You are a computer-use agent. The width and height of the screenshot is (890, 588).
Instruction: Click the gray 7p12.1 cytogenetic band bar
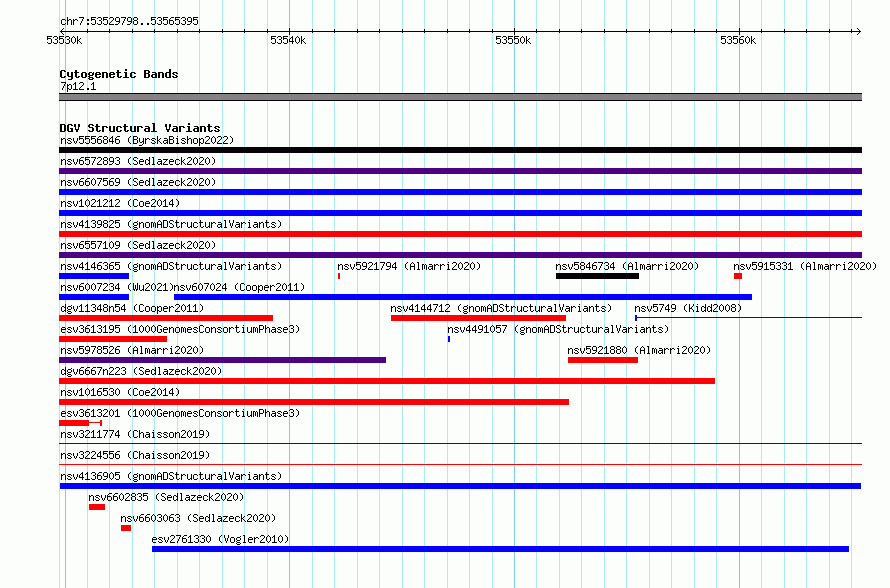460,97
